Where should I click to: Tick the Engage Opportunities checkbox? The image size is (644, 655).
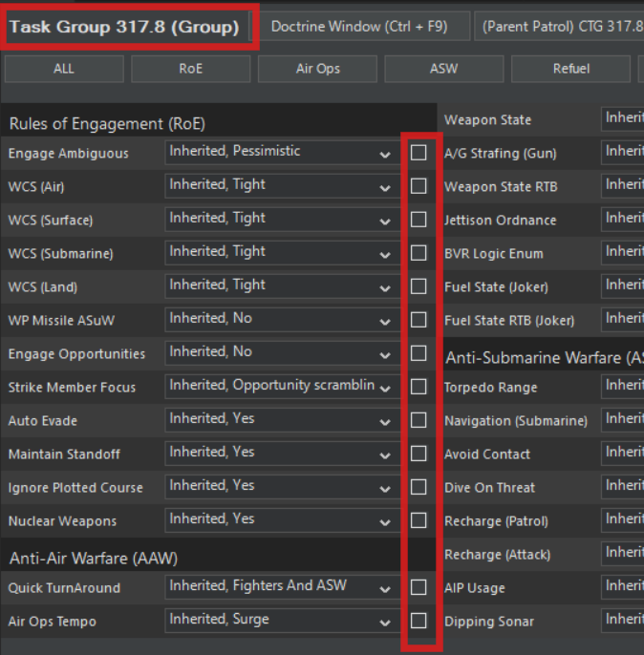click(419, 353)
